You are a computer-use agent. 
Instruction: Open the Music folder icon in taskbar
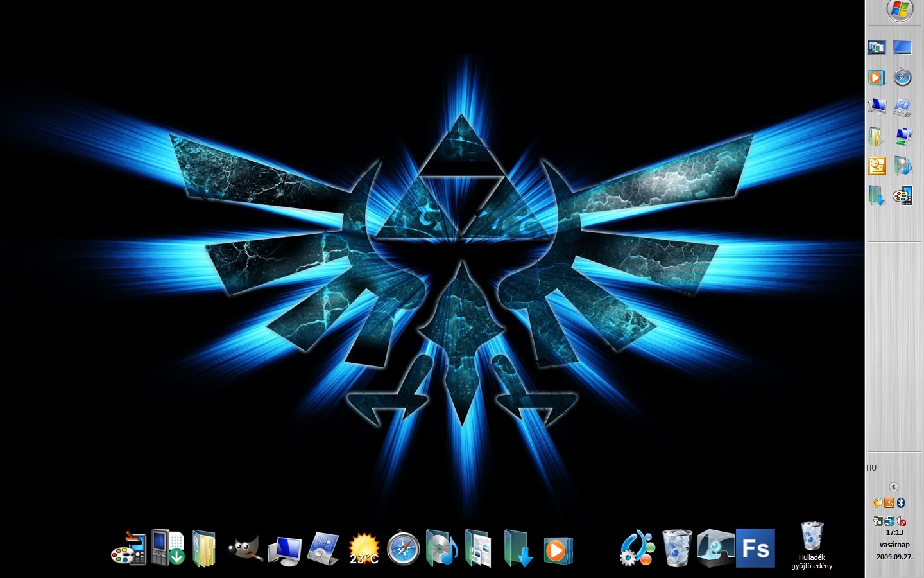pos(902,166)
